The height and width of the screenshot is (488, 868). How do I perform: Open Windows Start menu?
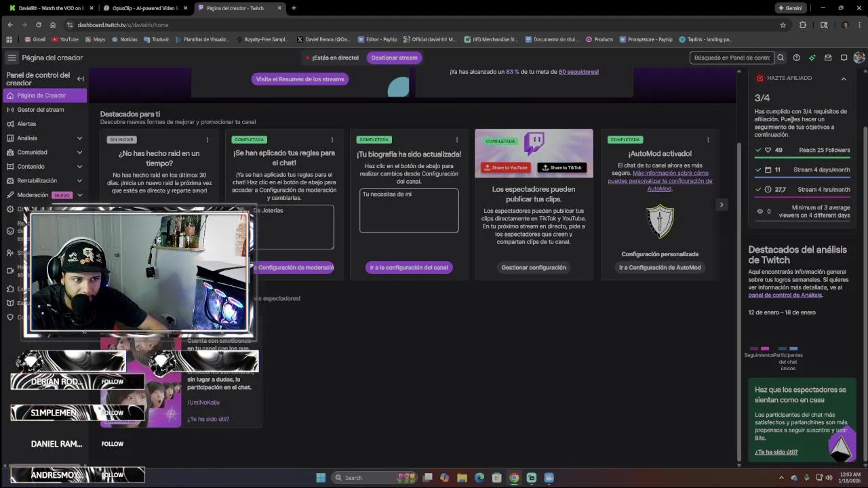pos(321,478)
